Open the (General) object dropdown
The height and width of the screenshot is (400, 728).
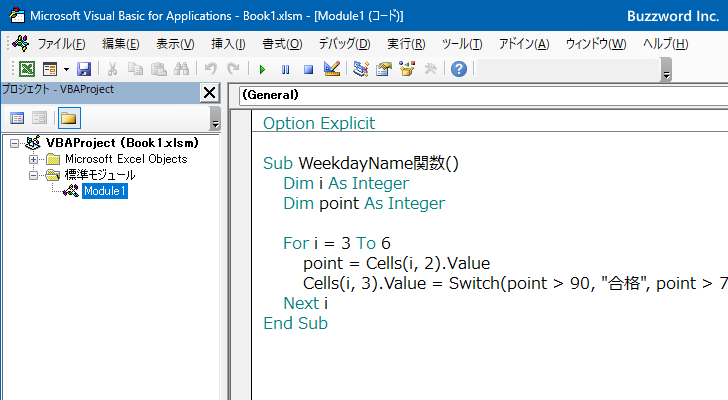point(483,95)
